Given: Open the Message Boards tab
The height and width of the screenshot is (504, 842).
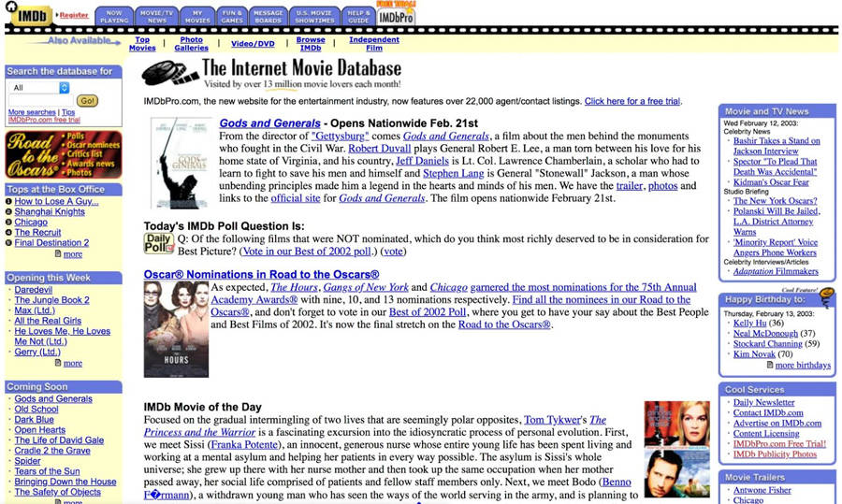Looking at the screenshot, I should pyautogui.click(x=268, y=17).
